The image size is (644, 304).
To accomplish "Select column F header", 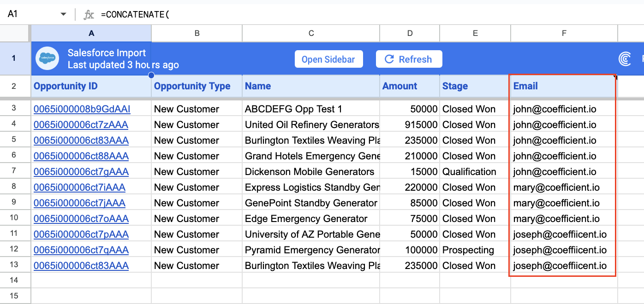I will [x=564, y=33].
